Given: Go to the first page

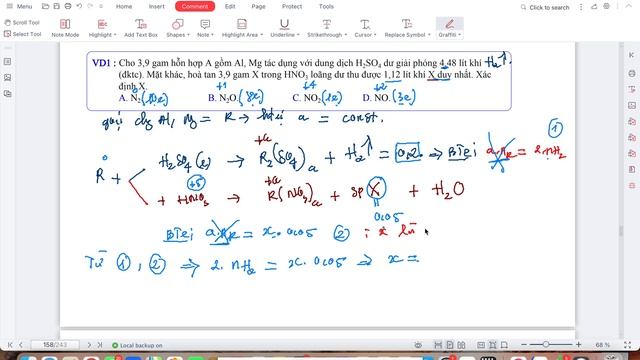Looking at the screenshot, I should pos(10,345).
